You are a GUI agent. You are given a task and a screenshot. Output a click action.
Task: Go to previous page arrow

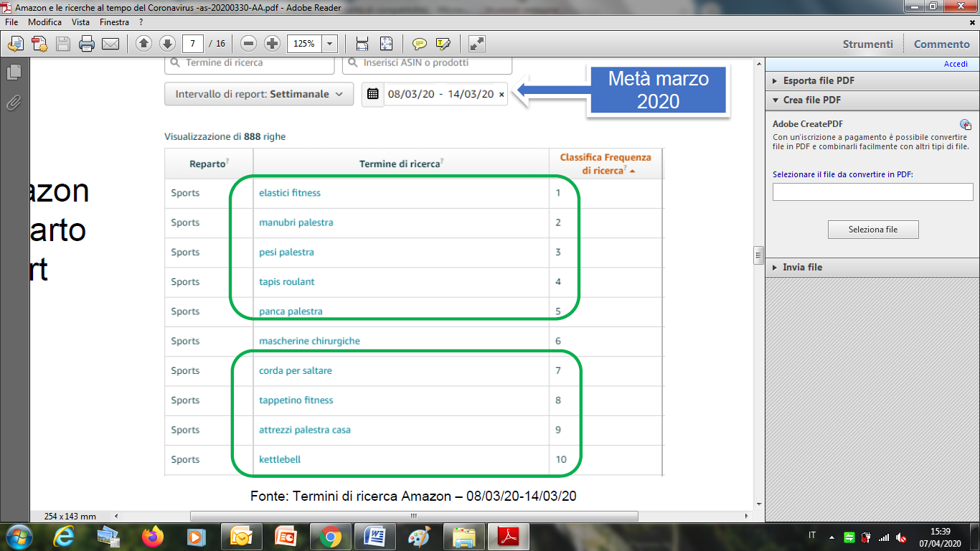pos(143,44)
